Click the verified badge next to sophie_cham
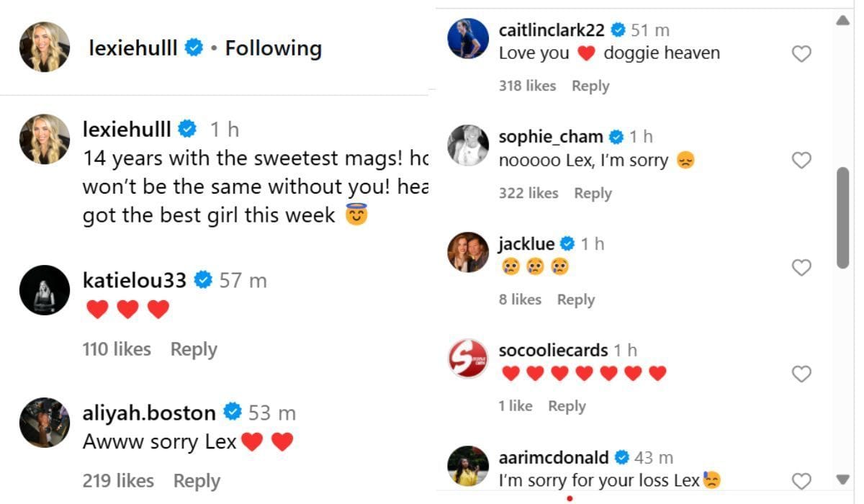This screenshot has width=864, height=504. click(615, 136)
